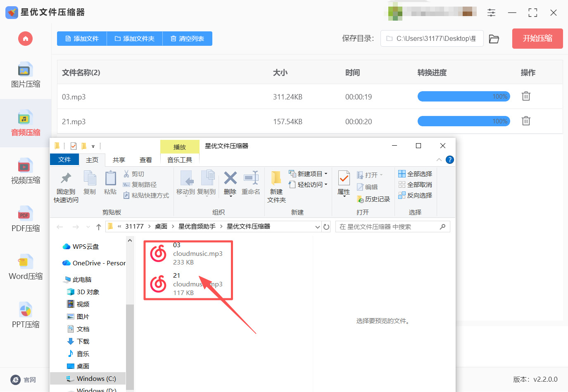Switch to the 音乐工具 ribbon tab
The image size is (568, 392).
tap(180, 160)
